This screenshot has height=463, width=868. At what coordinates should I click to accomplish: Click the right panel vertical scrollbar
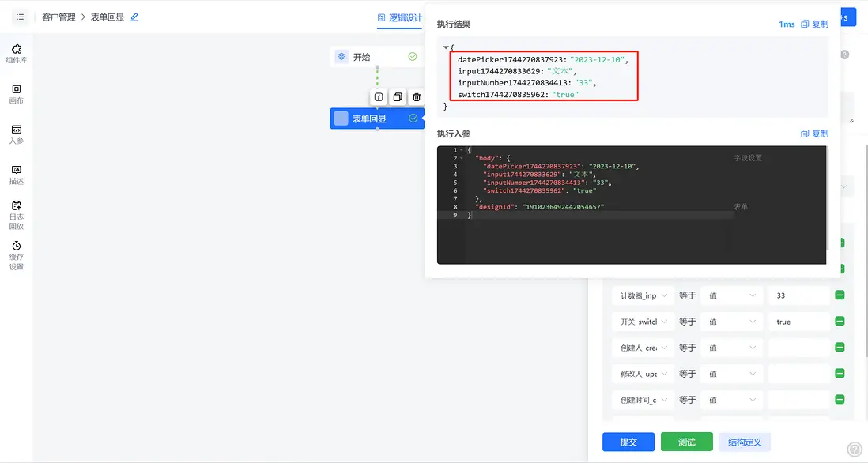pos(866,249)
